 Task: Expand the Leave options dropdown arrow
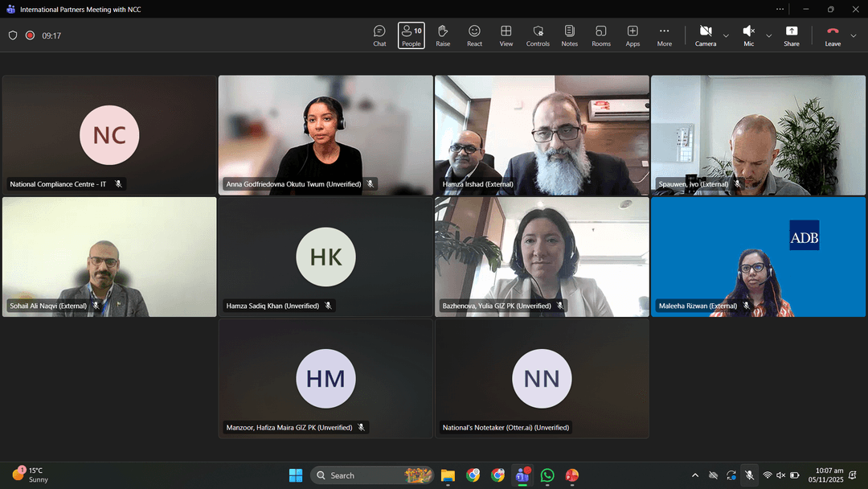854,35
